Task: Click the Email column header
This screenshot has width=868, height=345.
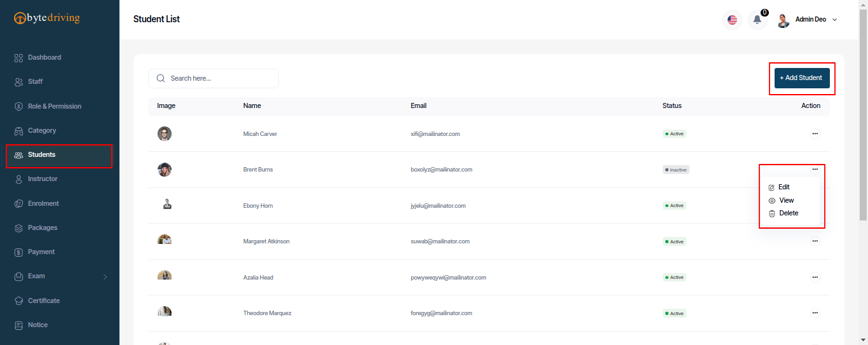Action: (419, 105)
